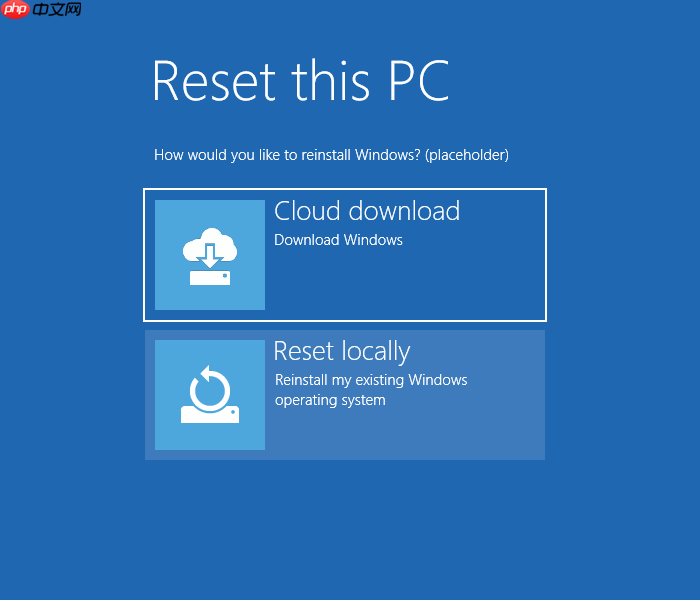
Task: Click the drive shape under the circular arrow
Action: pyautogui.click(x=210, y=415)
